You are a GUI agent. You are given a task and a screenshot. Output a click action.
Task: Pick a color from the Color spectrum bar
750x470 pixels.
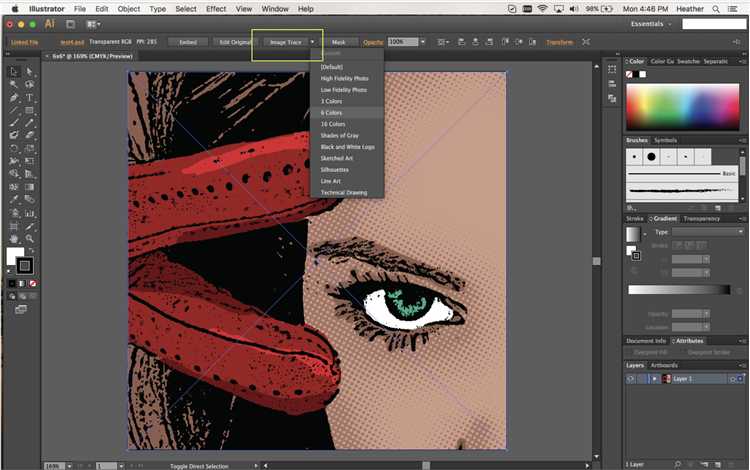(x=683, y=107)
